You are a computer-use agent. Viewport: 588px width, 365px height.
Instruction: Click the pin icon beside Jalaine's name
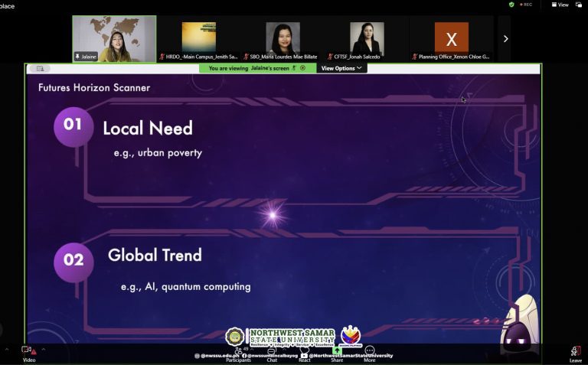tap(77, 57)
